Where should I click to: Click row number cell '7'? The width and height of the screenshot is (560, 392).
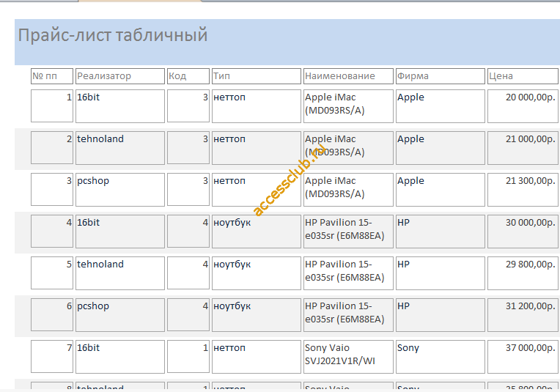52,357
